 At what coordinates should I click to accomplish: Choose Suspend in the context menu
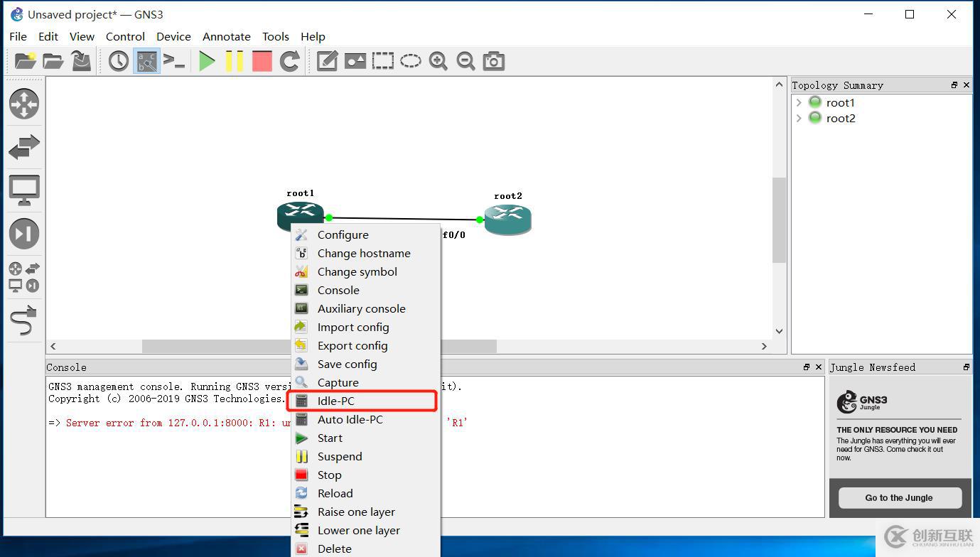click(x=366, y=456)
